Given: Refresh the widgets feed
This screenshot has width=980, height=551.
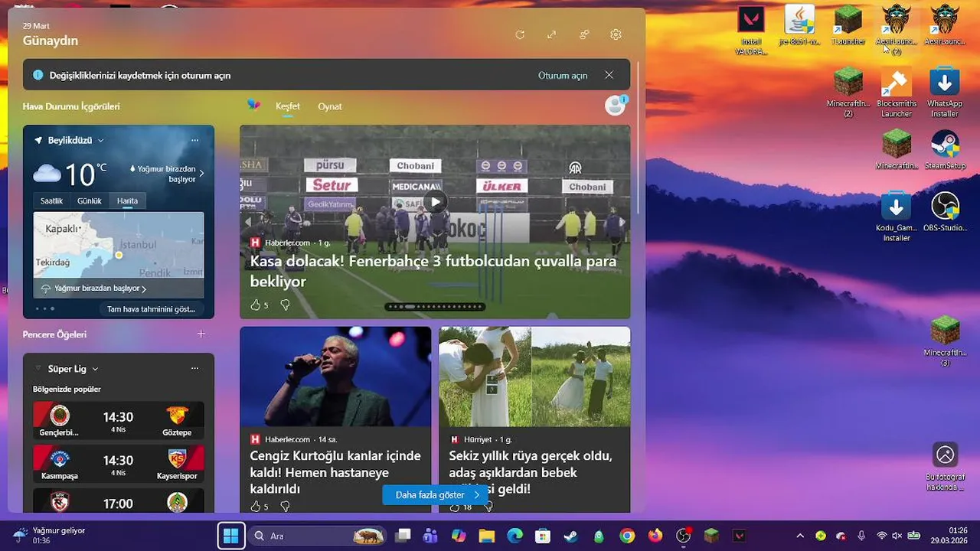Looking at the screenshot, I should [x=520, y=34].
